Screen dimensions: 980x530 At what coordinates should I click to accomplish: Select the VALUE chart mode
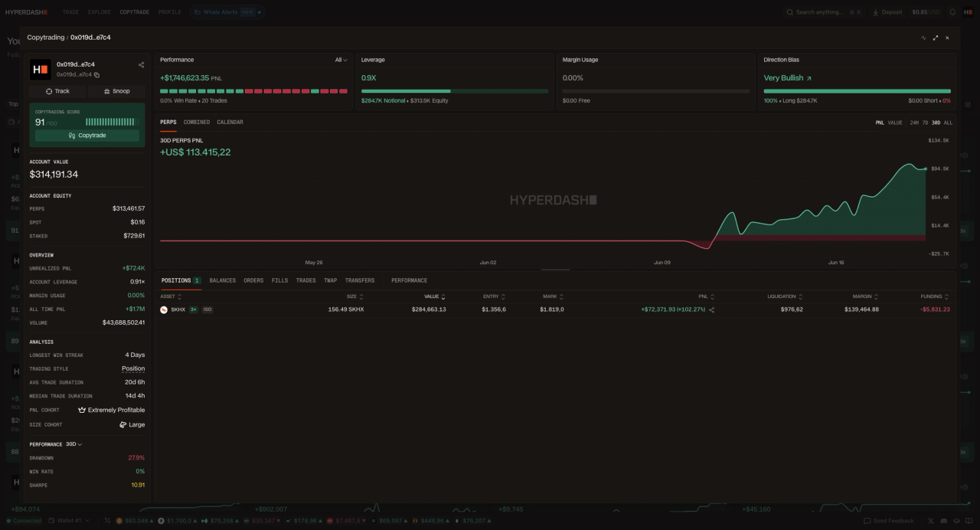pos(895,123)
